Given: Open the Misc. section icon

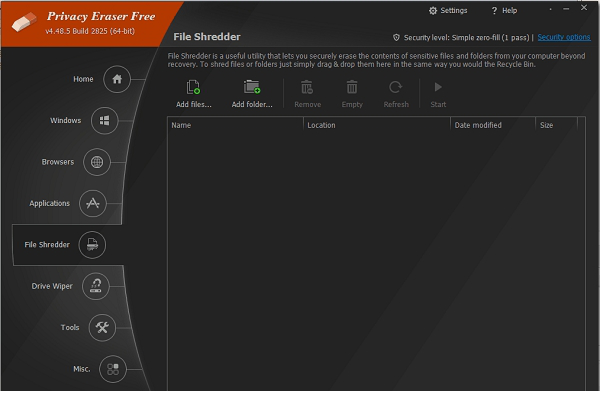Looking at the screenshot, I should pyautogui.click(x=112, y=369).
